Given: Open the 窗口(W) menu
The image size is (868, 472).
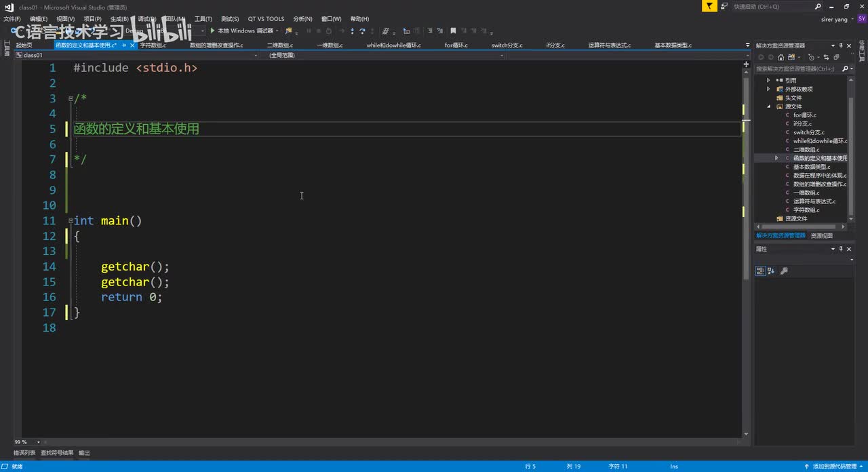Looking at the screenshot, I should (x=331, y=19).
